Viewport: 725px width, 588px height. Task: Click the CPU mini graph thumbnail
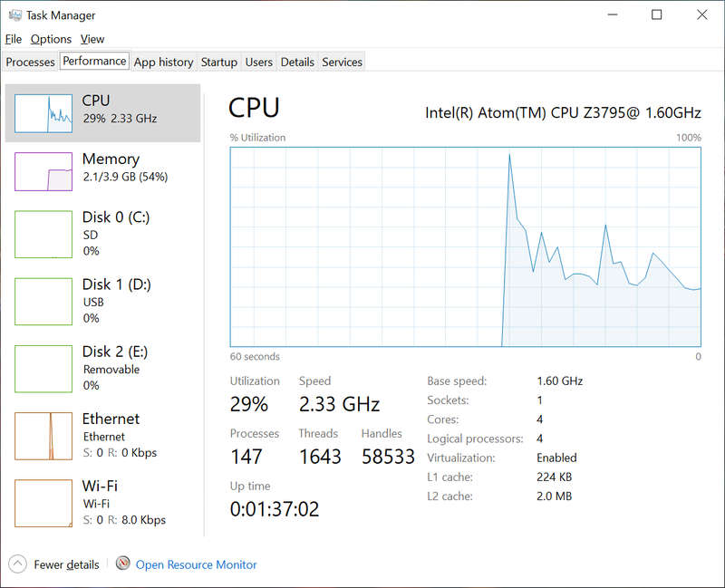[x=43, y=112]
